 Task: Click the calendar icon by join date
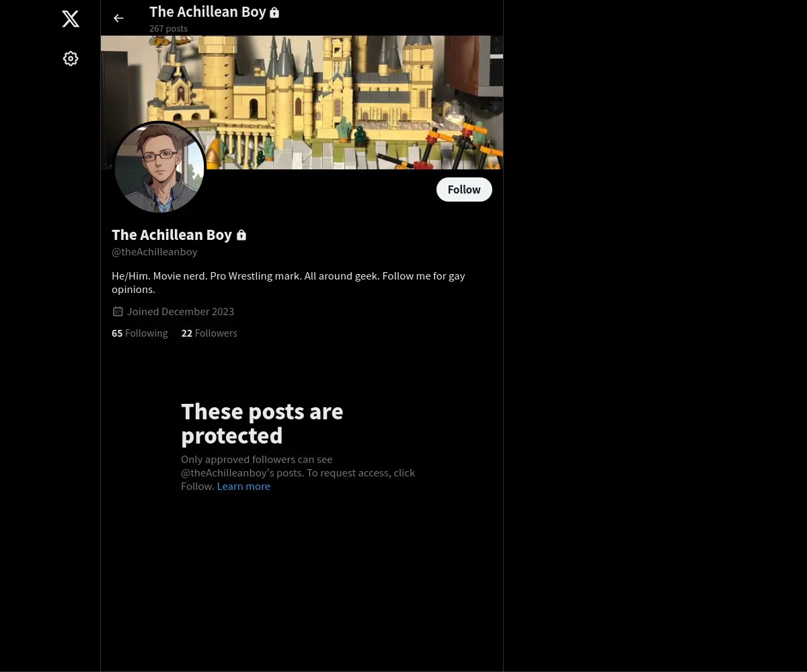point(118,311)
